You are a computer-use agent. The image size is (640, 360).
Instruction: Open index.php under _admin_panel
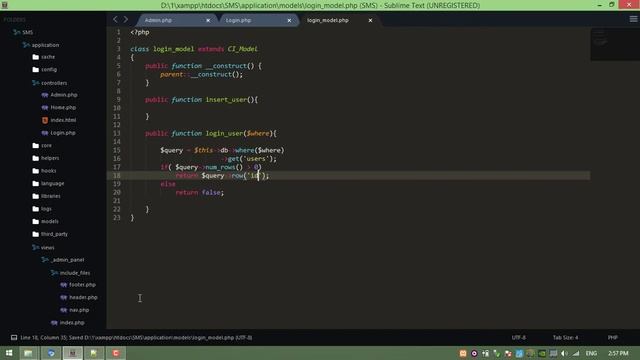(72, 322)
